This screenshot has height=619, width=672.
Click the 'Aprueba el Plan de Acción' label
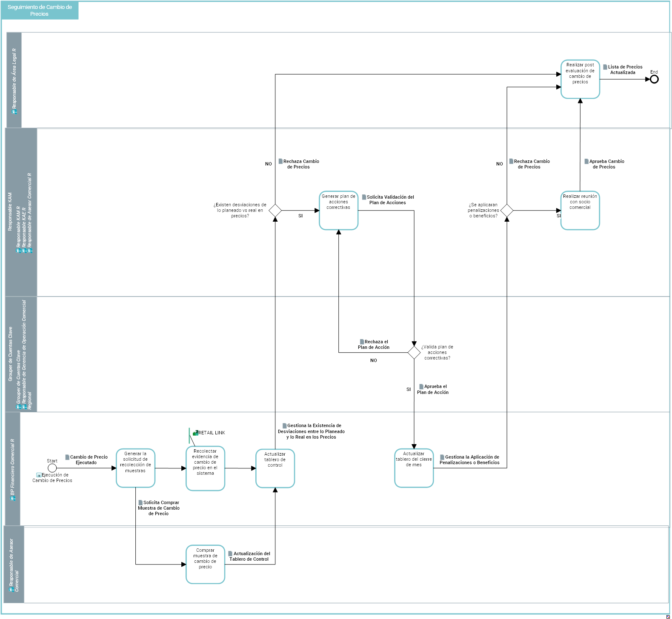(x=433, y=389)
